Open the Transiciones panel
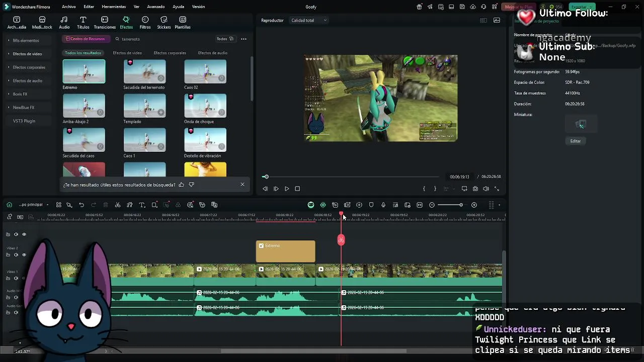This screenshot has width=644, height=362. point(105,23)
